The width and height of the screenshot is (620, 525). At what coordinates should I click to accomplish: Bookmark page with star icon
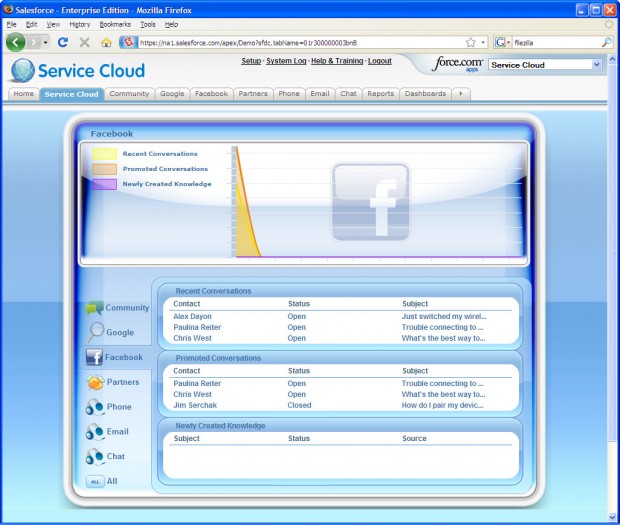click(x=470, y=43)
